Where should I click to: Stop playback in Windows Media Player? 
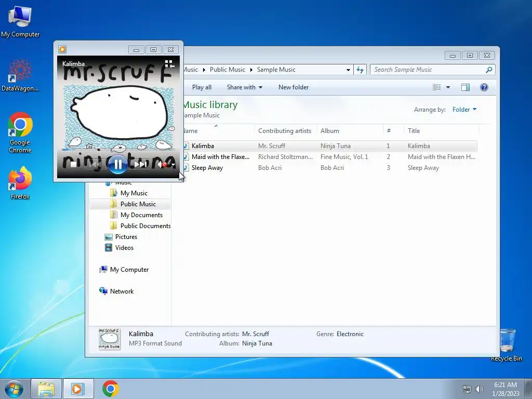pos(73,165)
